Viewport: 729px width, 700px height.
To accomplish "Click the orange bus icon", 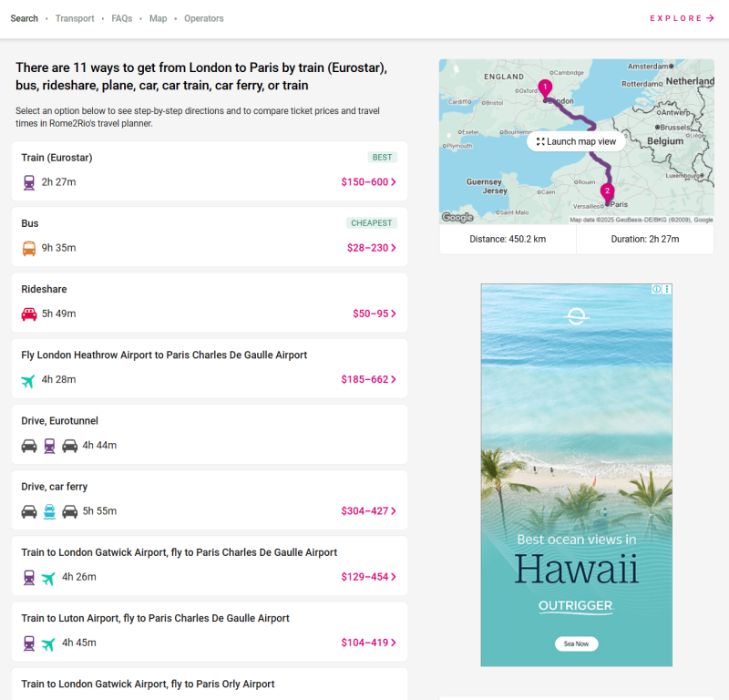I will (x=29, y=248).
